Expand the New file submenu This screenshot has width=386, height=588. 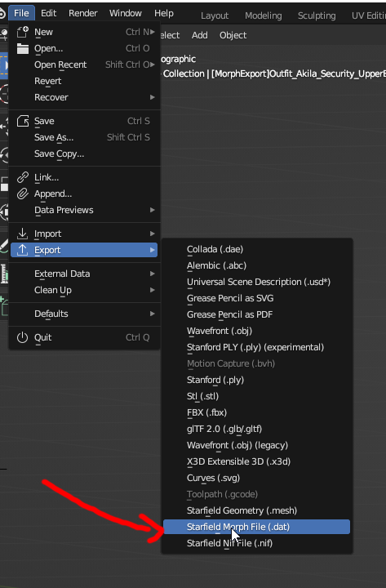(x=84, y=32)
